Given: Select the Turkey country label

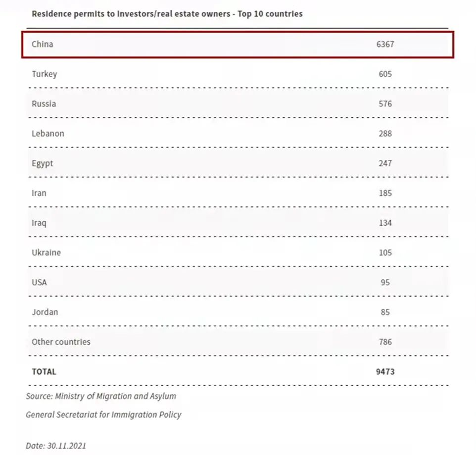Looking at the screenshot, I should click(45, 74).
